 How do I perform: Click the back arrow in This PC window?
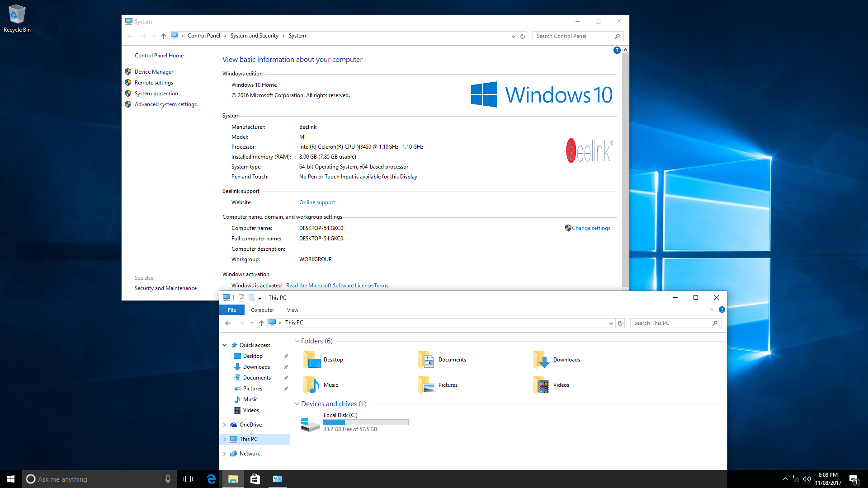click(x=228, y=323)
